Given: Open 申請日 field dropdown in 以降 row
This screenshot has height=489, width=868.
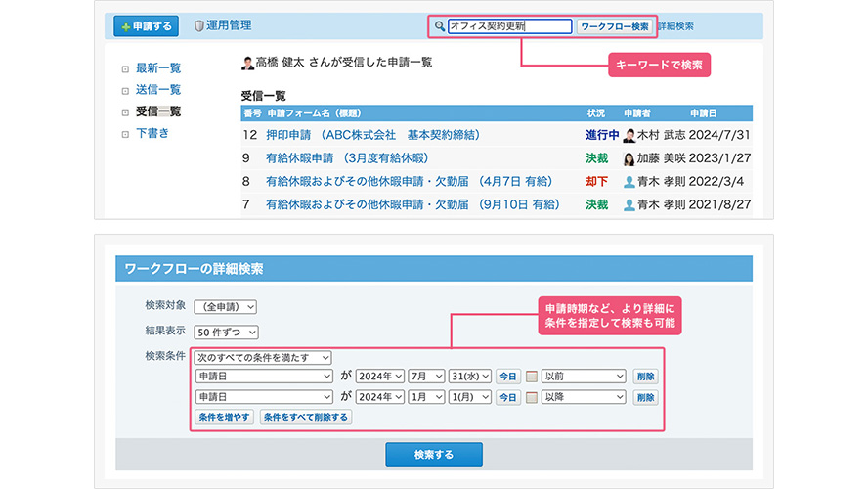Looking at the screenshot, I should pyautogui.click(x=264, y=397).
